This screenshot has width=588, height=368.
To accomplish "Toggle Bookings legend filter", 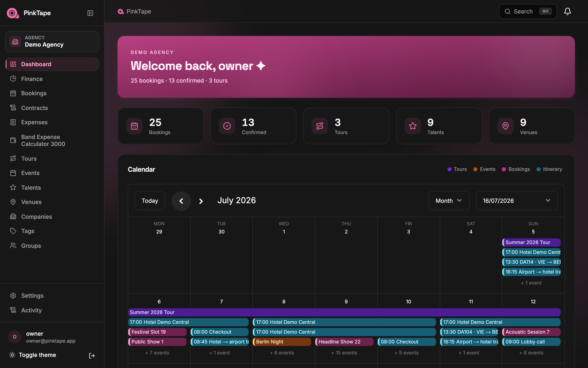I will (516, 169).
